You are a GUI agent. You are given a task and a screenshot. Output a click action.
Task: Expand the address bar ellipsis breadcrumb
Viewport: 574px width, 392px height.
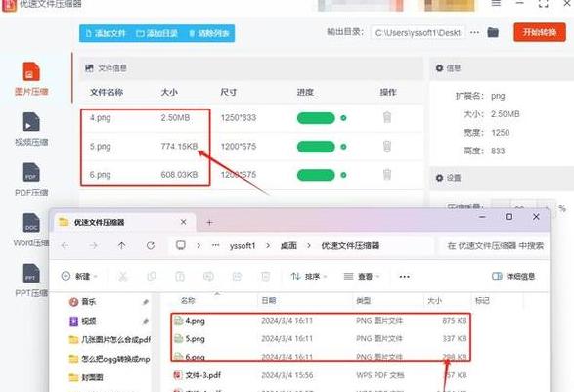tap(215, 245)
